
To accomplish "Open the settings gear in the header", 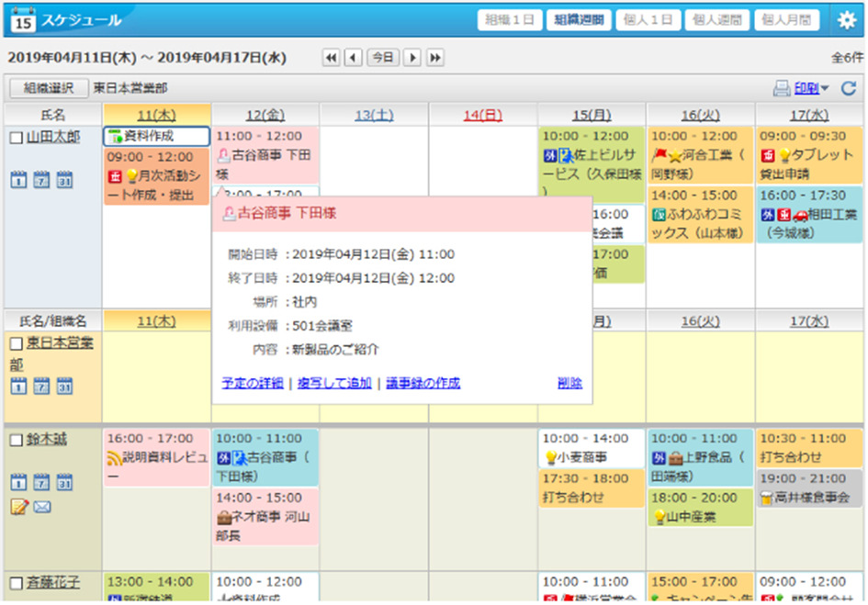I will click(846, 21).
